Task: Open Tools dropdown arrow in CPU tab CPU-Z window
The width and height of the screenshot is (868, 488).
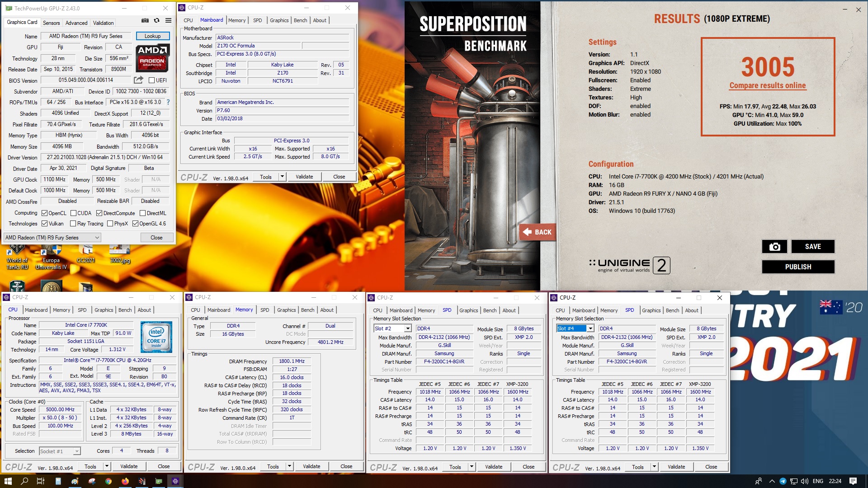Action: click(107, 466)
